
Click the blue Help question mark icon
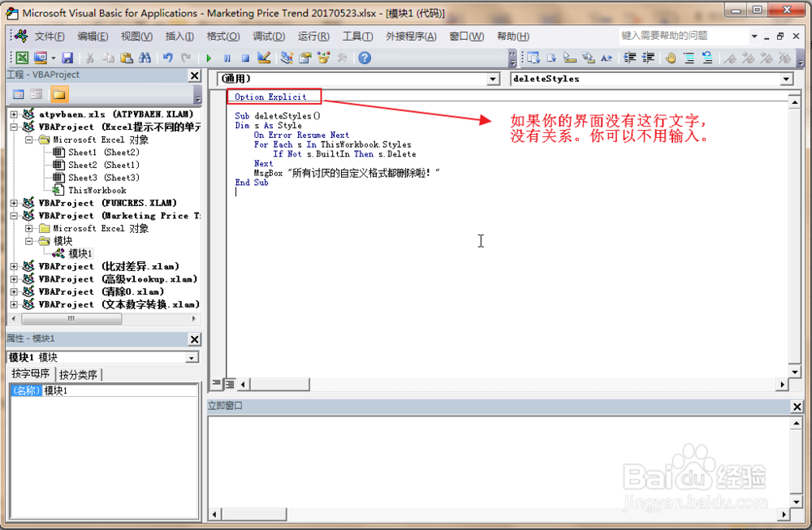(x=365, y=58)
